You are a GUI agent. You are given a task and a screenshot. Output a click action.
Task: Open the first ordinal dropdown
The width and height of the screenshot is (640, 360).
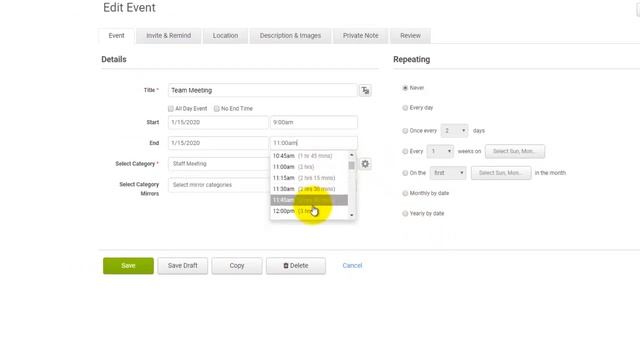(x=448, y=173)
